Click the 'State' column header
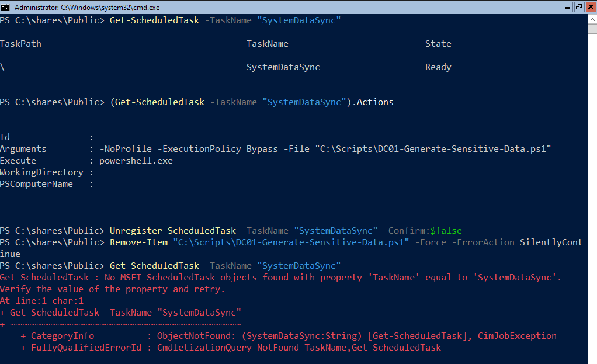Screen dimensions: 597x364 tap(438, 44)
